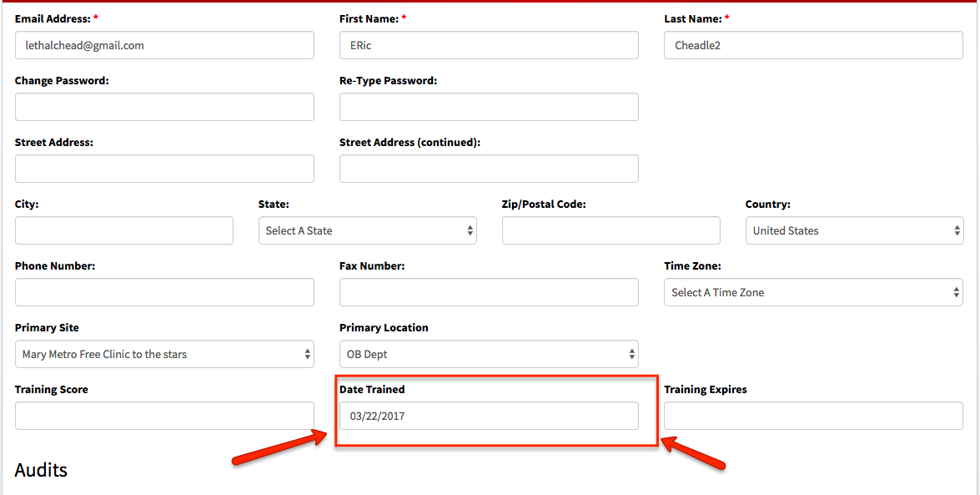Click the Street Address (continued) field

pos(489,169)
